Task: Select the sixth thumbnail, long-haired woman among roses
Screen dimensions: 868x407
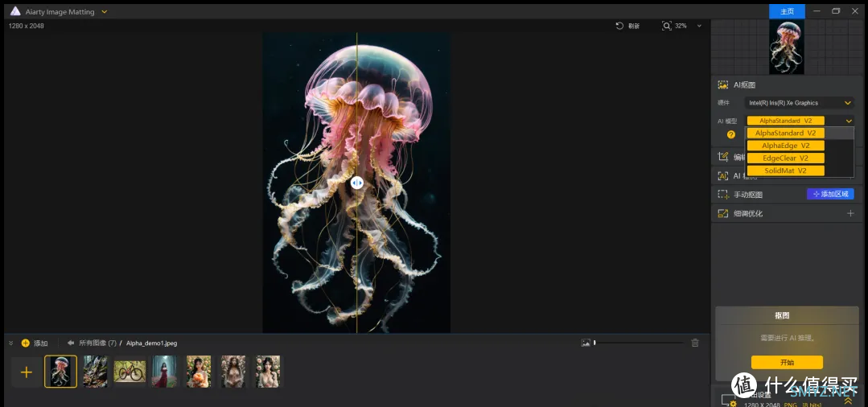Action: point(233,372)
